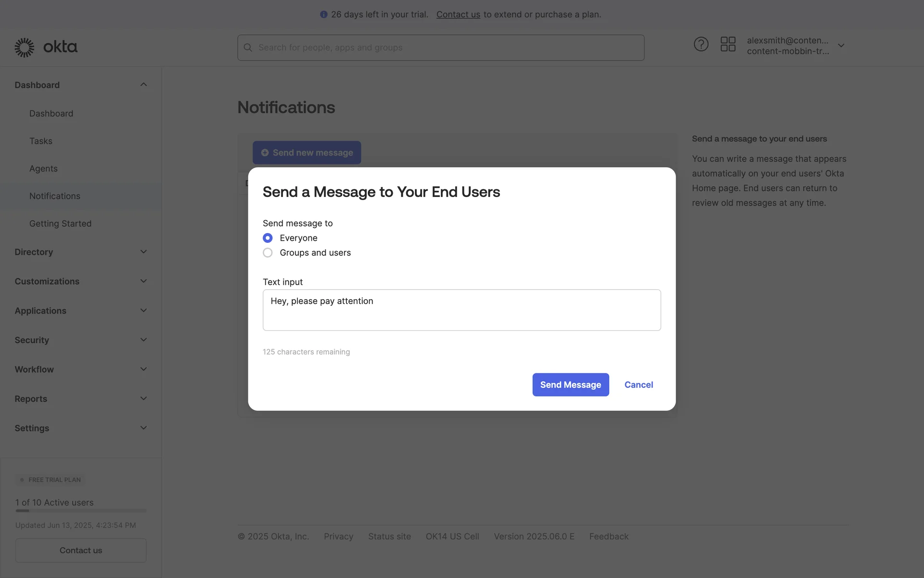Cancel the message dialog

[x=639, y=385]
